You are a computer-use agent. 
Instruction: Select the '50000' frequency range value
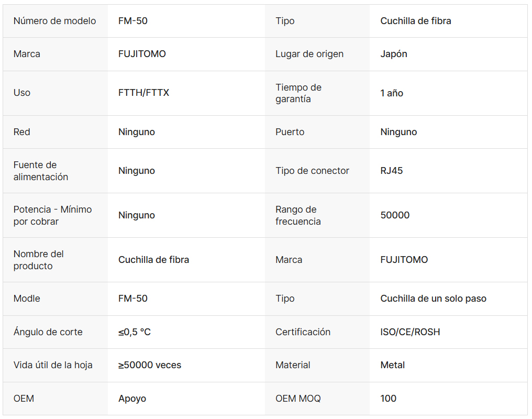[395, 215]
